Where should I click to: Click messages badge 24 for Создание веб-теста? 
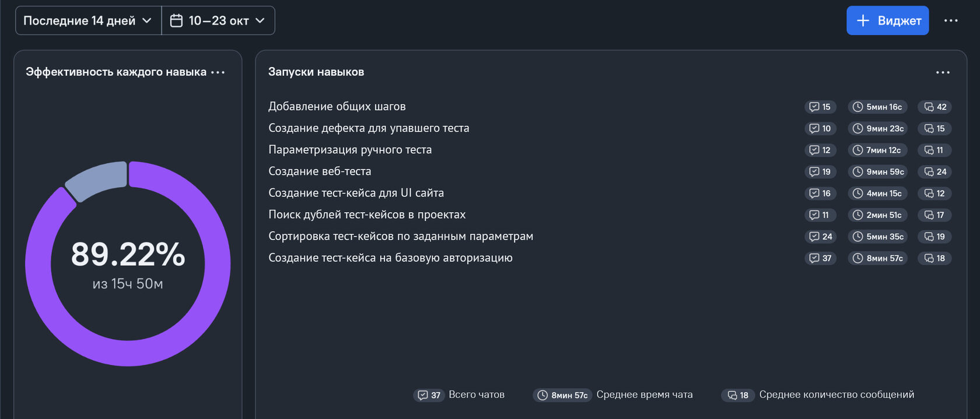[x=935, y=172]
